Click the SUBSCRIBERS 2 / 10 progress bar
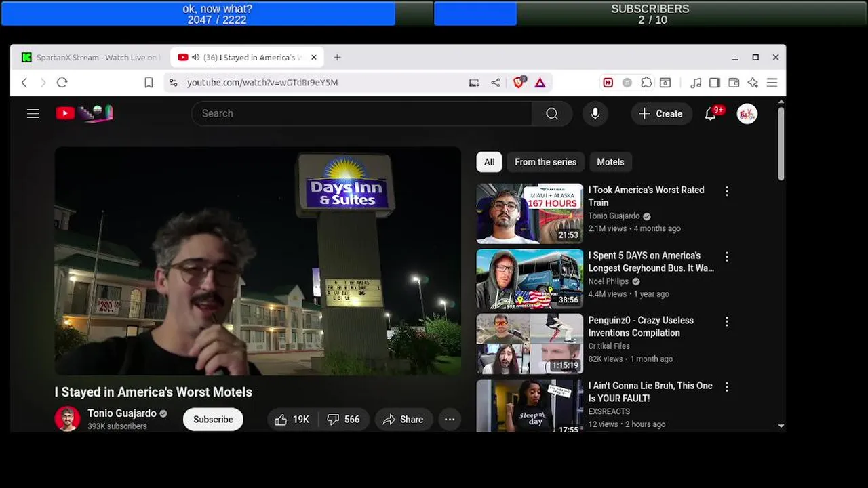The image size is (868, 488). (650, 14)
